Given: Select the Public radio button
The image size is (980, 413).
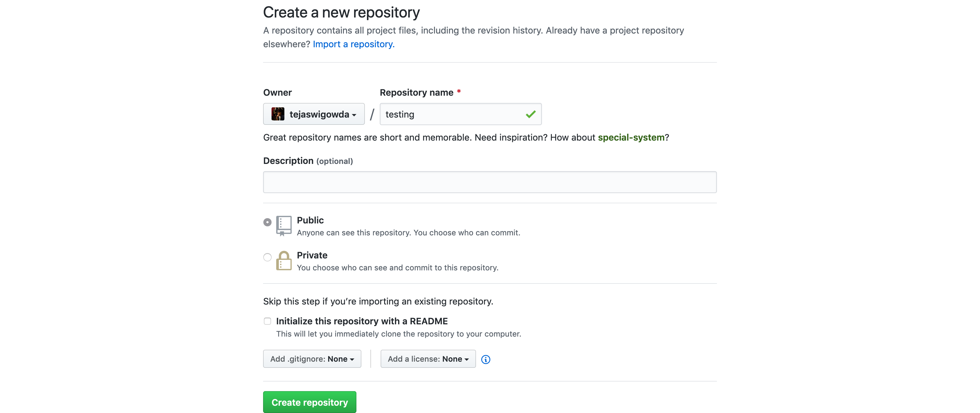Looking at the screenshot, I should coord(267,222).
